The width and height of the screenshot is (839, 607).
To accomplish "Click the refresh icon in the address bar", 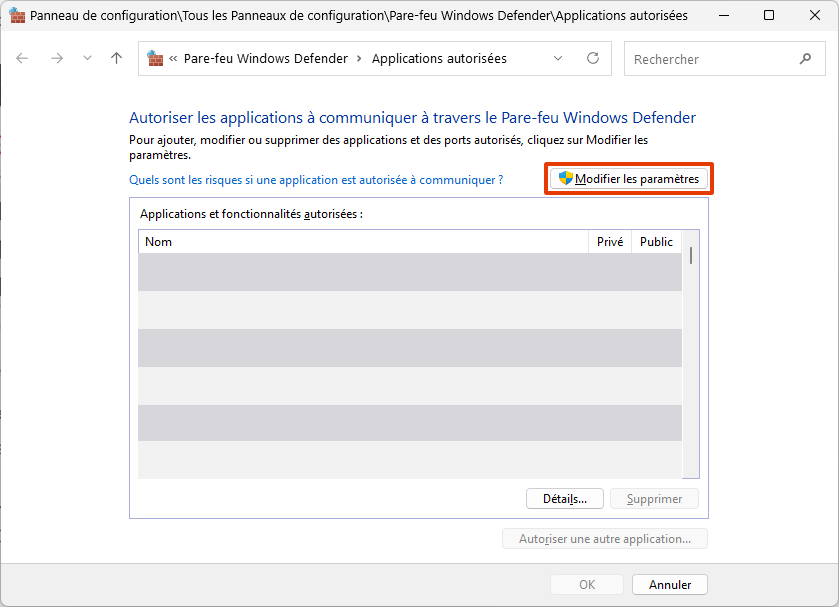I will coord(594,58).
